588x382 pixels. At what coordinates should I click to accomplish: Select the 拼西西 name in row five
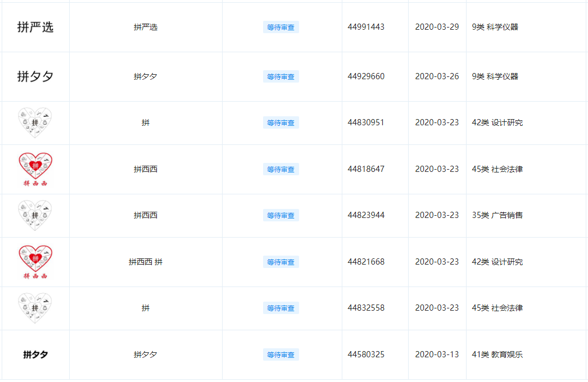[146, 215]
